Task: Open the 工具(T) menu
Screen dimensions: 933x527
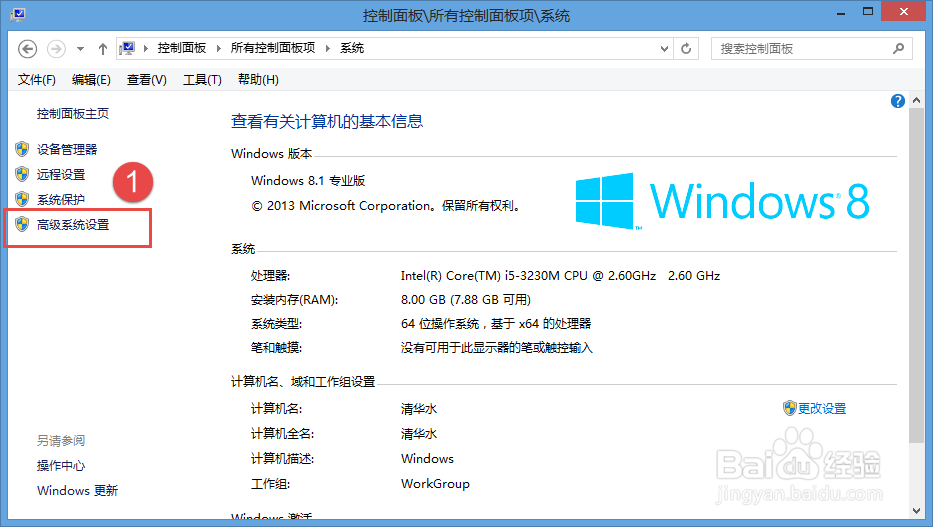Action: click(x=202, y=80)
